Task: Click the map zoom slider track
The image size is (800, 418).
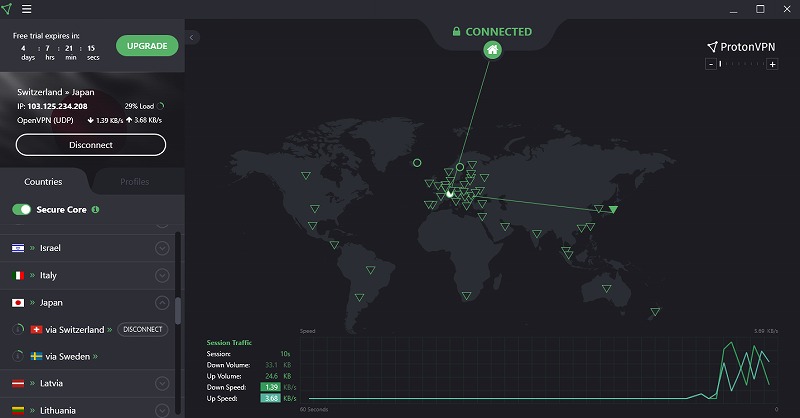Action: (742, 64)
